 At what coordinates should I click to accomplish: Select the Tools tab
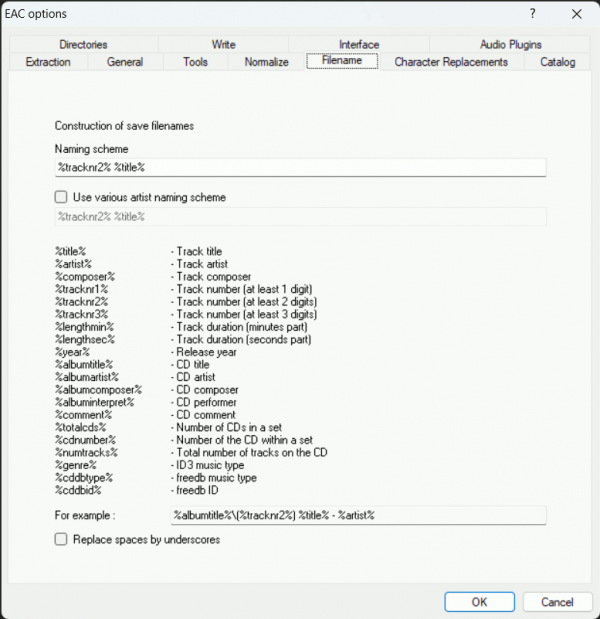195,62
